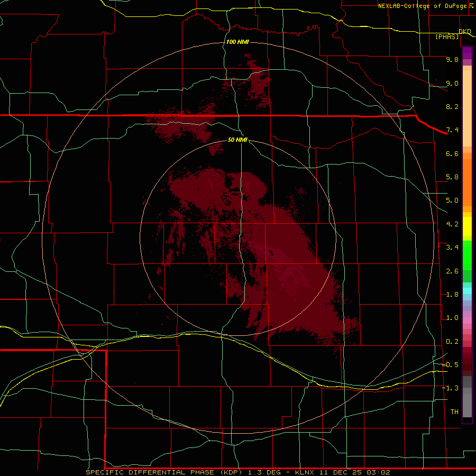Click the 1.0 scale value
The height and width of the screenshot is (476, 476).
pos(452,318)
